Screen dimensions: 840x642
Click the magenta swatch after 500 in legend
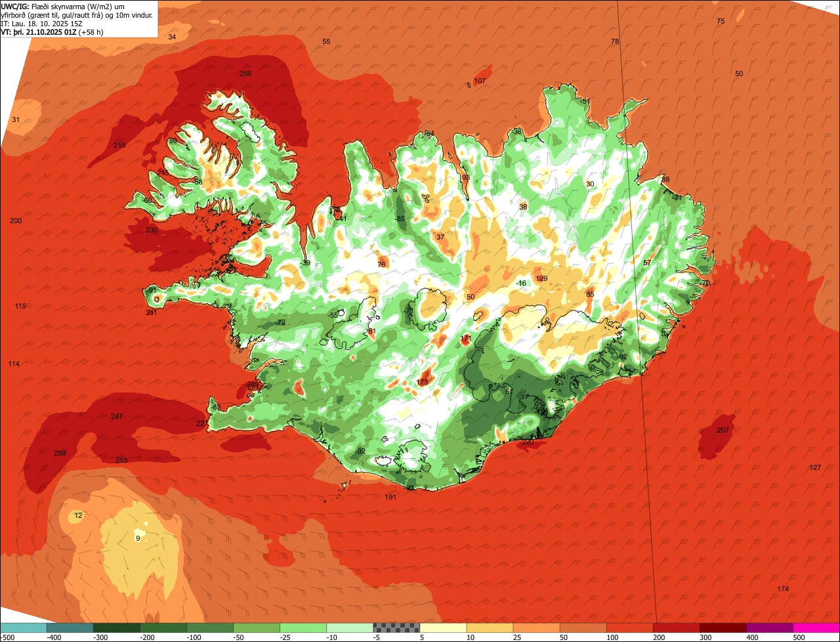click(x=816, y=628)
